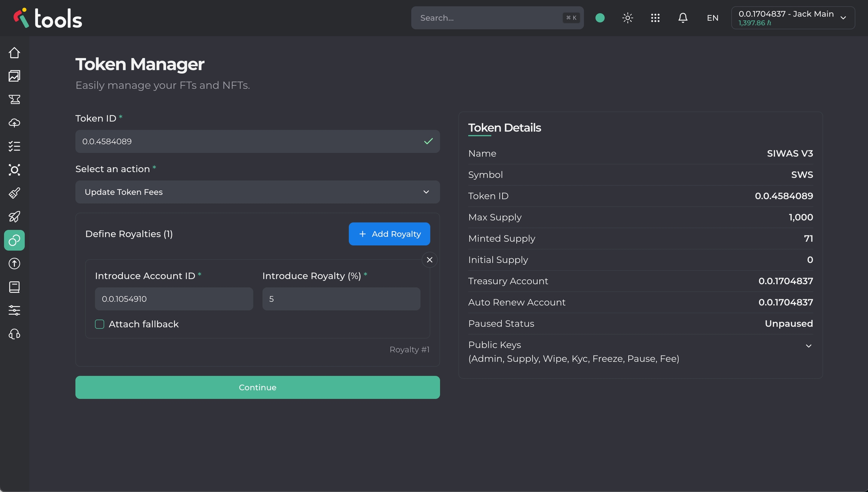Open the cloud upload sidebar icon
The width and height of the screenshot is (868, 492).
(14, 123)
